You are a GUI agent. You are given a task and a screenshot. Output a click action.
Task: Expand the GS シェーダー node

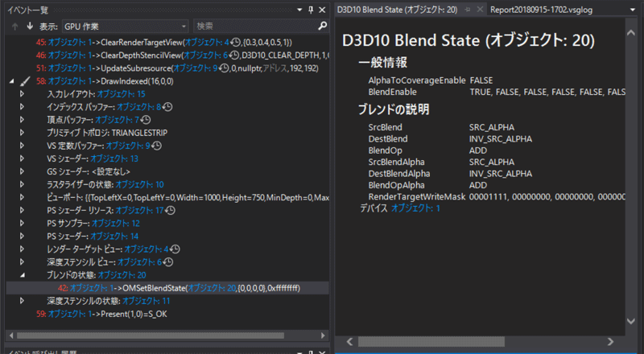(22, 171)
